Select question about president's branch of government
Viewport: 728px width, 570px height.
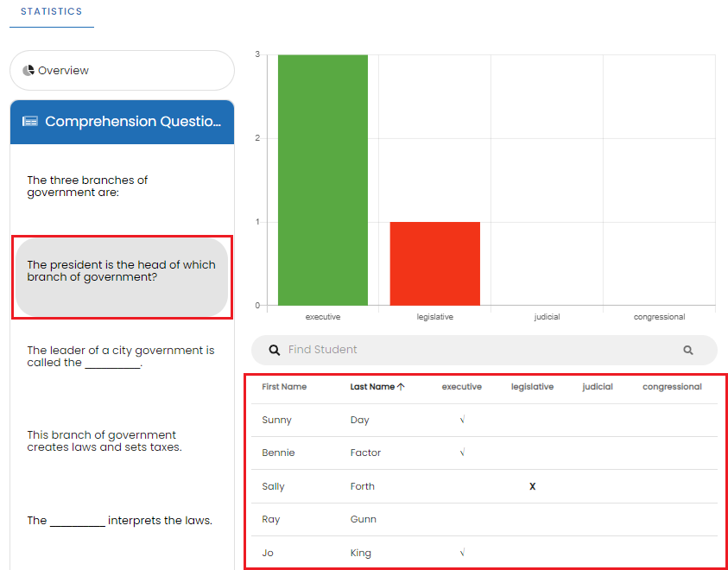122,277
